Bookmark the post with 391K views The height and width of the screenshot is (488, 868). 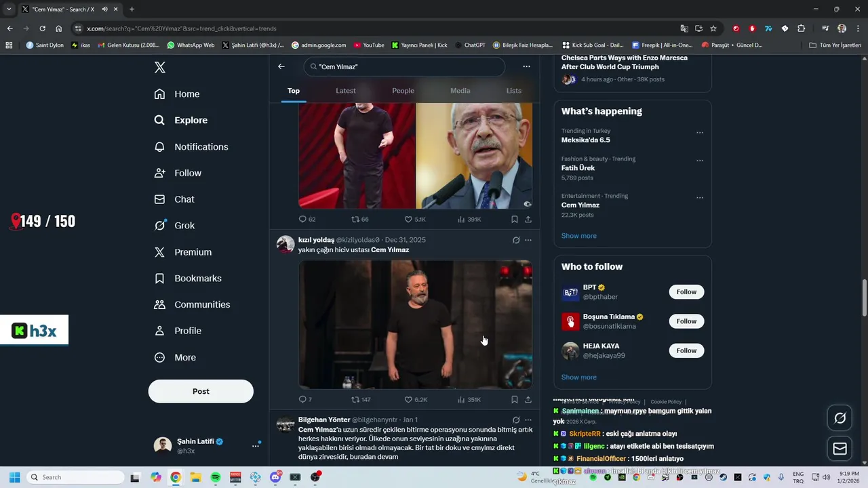pyautogui.click(x=515, y=220)
